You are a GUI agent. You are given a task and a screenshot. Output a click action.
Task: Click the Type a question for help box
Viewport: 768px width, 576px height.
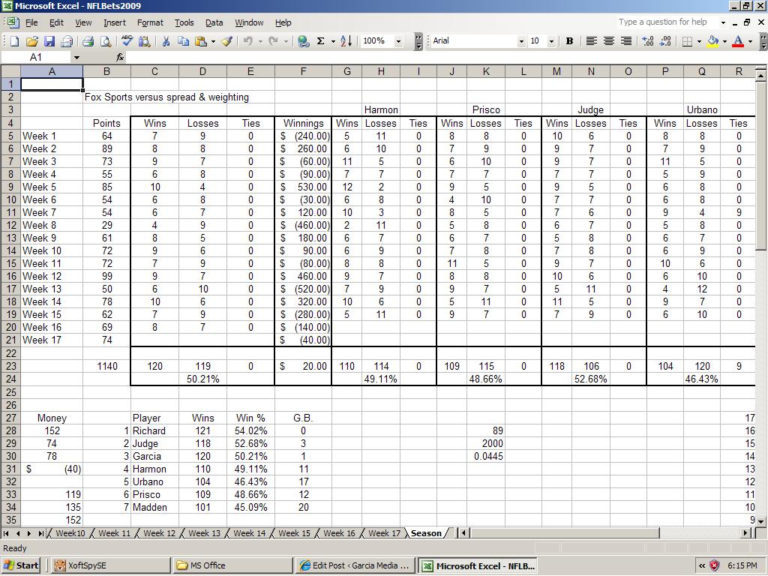pyautogui.click(x=663, y=23)
